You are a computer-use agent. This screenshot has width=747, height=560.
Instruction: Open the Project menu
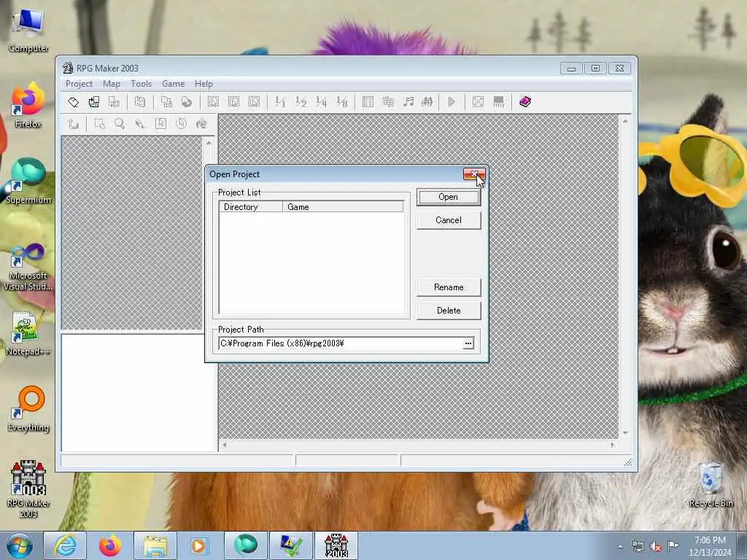[79, 84]
